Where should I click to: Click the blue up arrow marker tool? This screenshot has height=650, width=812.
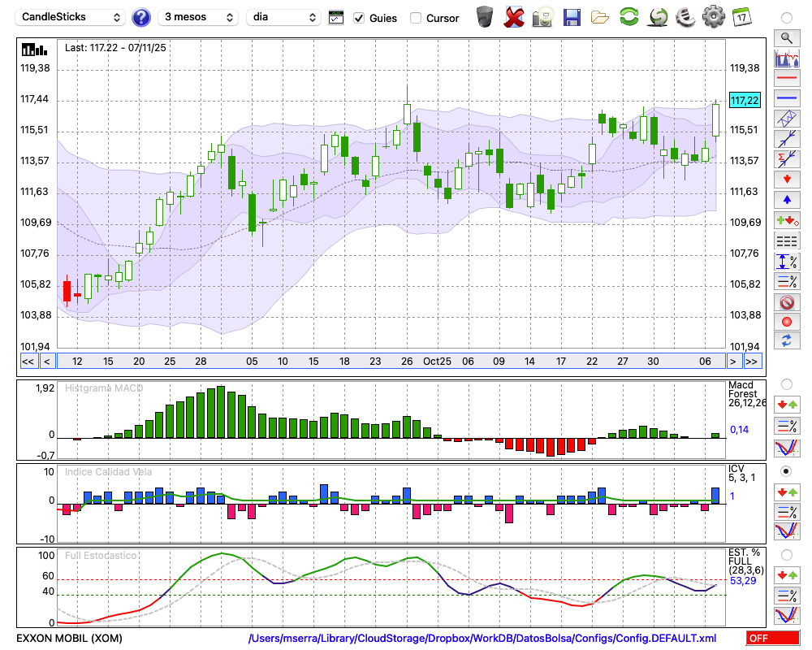786,199
